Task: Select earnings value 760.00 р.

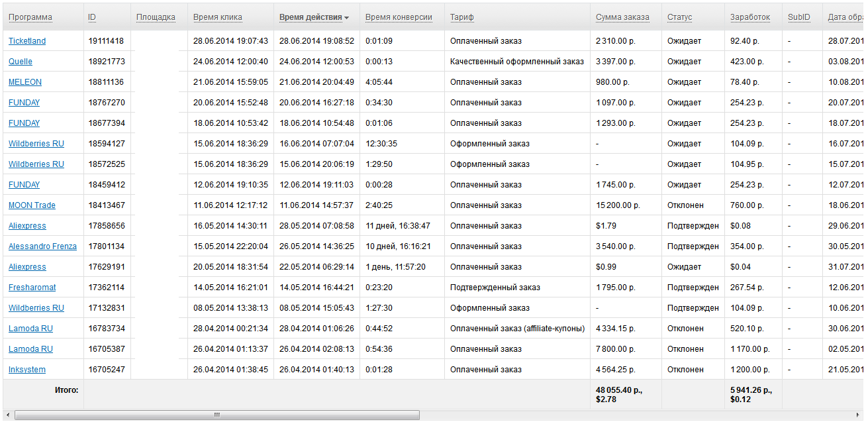Action: pos(747,205)
